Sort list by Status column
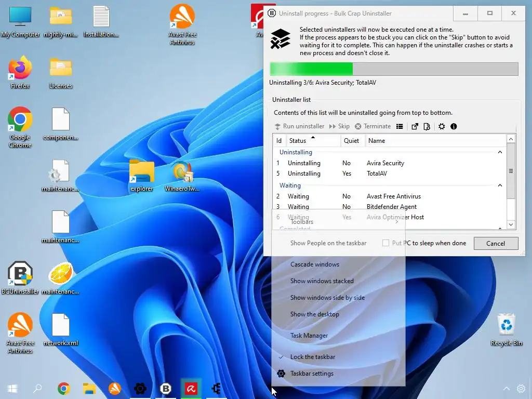The image size is (532, 399). click(x=313, y=140)
